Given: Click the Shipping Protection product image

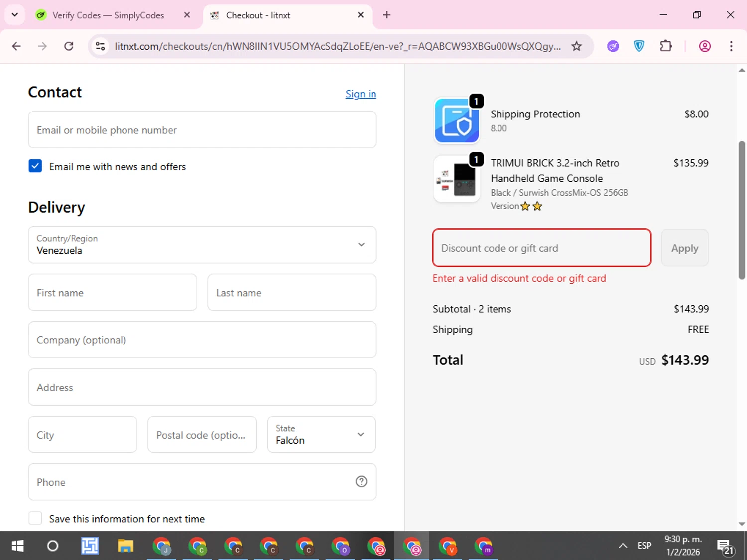Looking at the screenshot, I should [457, 120].
